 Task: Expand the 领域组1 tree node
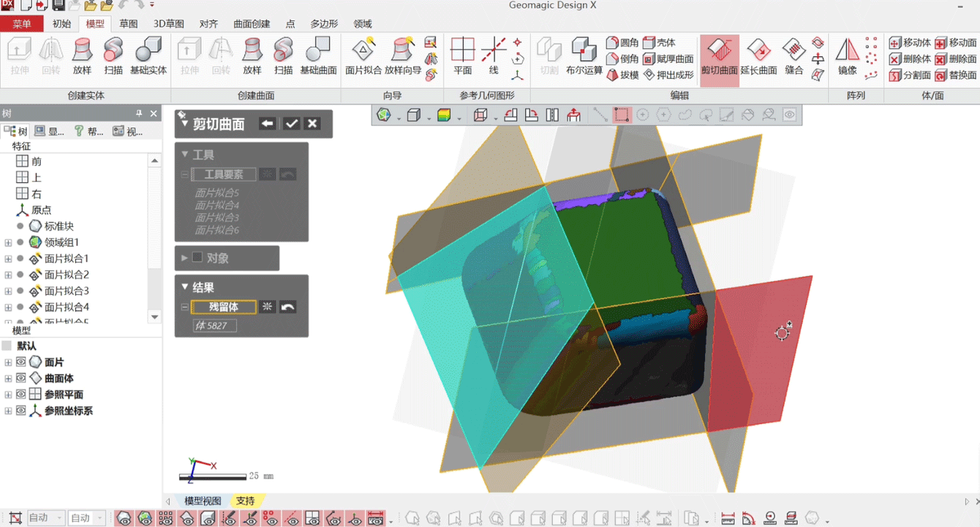point(9,242)
